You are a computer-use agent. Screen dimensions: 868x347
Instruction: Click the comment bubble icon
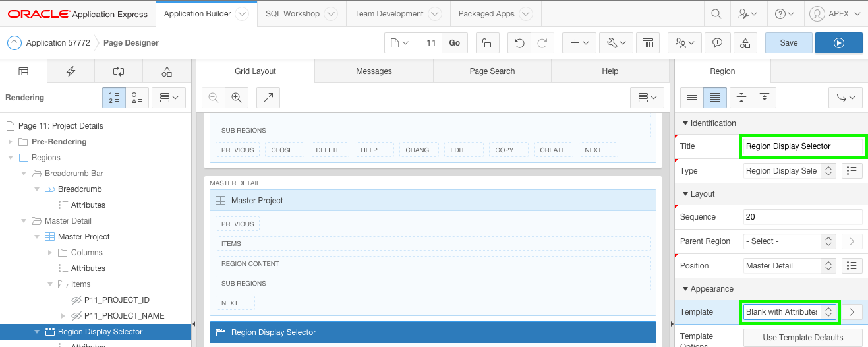pyautogui.click(x=717, y=43)
